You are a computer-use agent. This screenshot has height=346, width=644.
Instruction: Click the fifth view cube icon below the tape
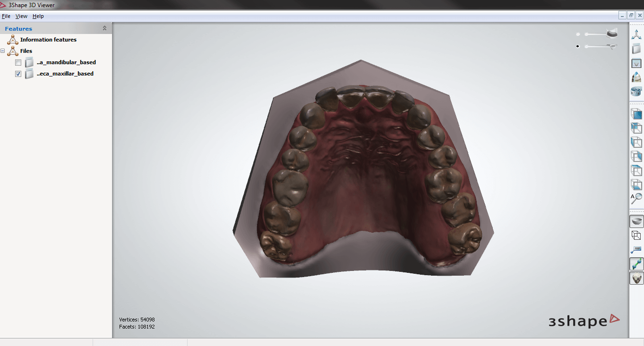pos(636,170)
